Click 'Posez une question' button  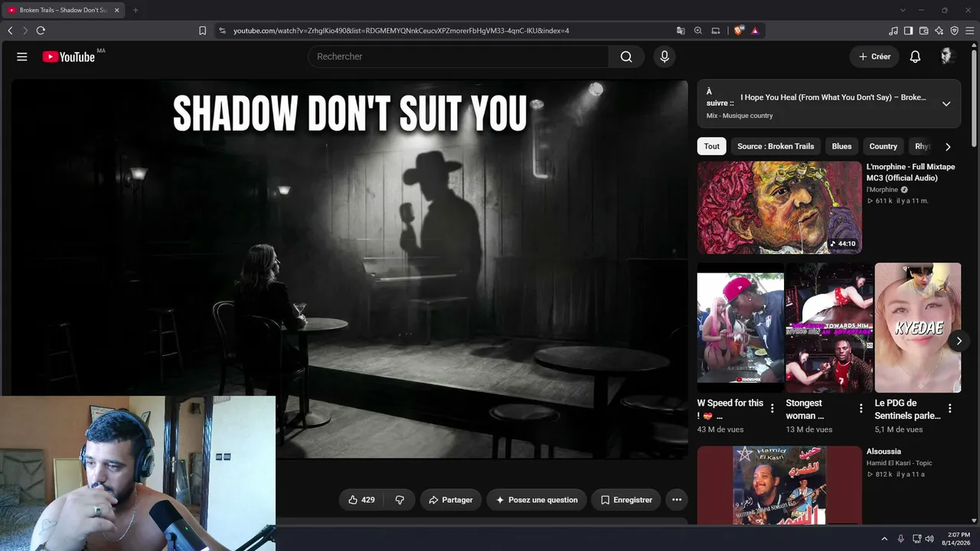coord(537,500)
